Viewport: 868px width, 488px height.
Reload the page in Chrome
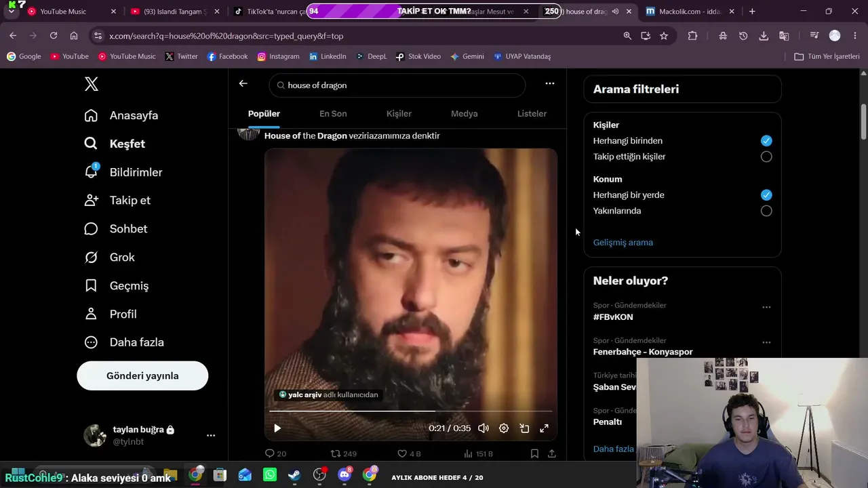[54, 36]
